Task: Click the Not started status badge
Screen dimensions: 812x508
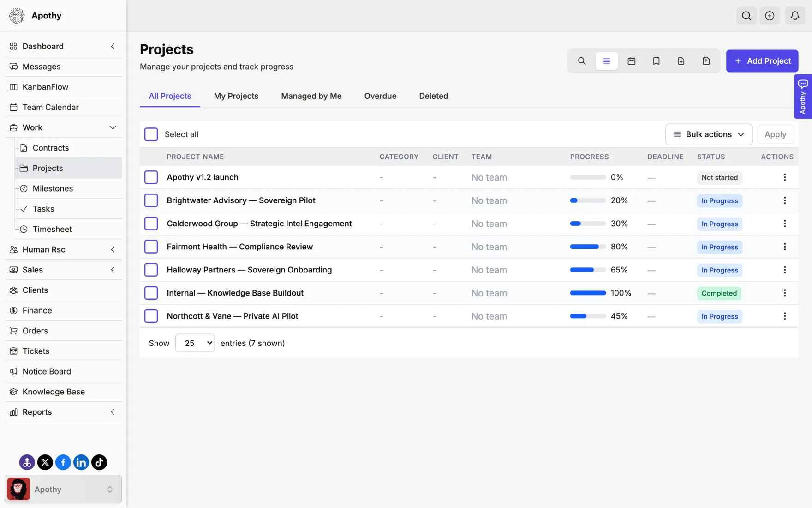Action: pos(719,178)
